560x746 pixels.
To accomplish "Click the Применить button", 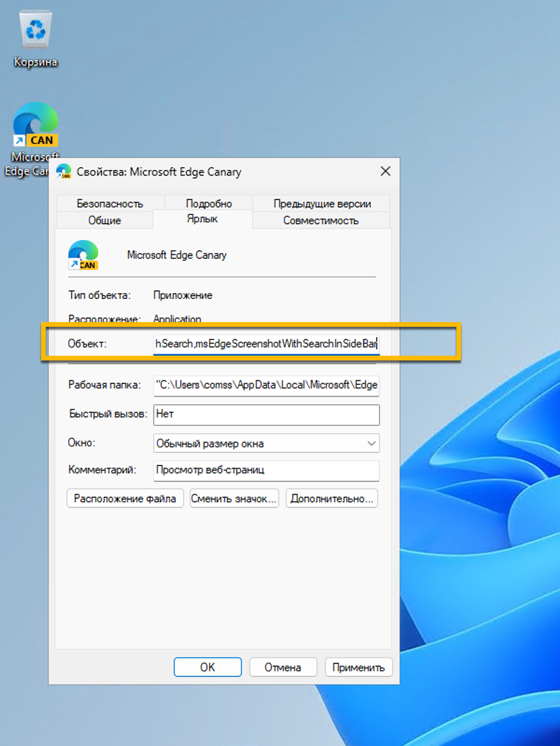I will pos(358,667).
